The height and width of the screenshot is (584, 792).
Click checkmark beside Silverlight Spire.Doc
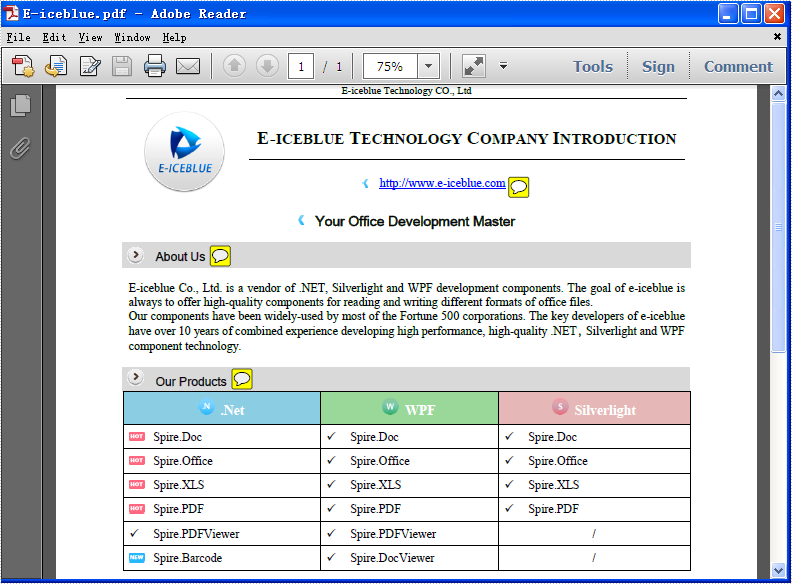[x=509, y=436]
